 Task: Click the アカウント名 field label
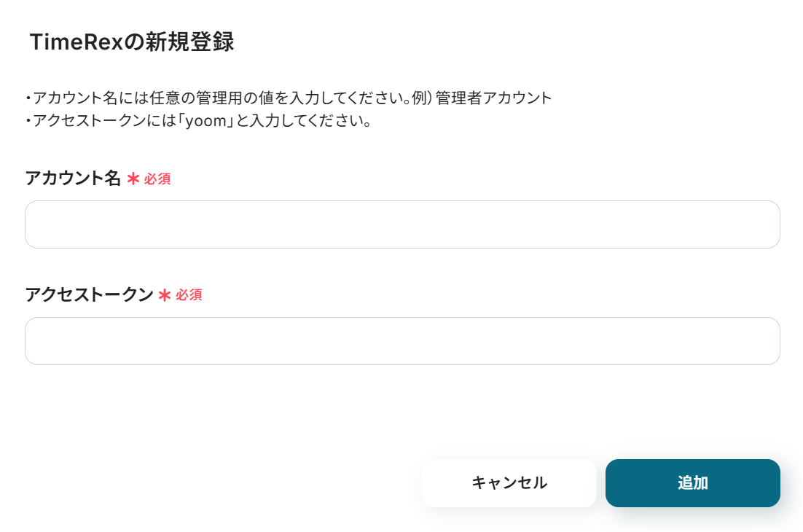(73, 179)
